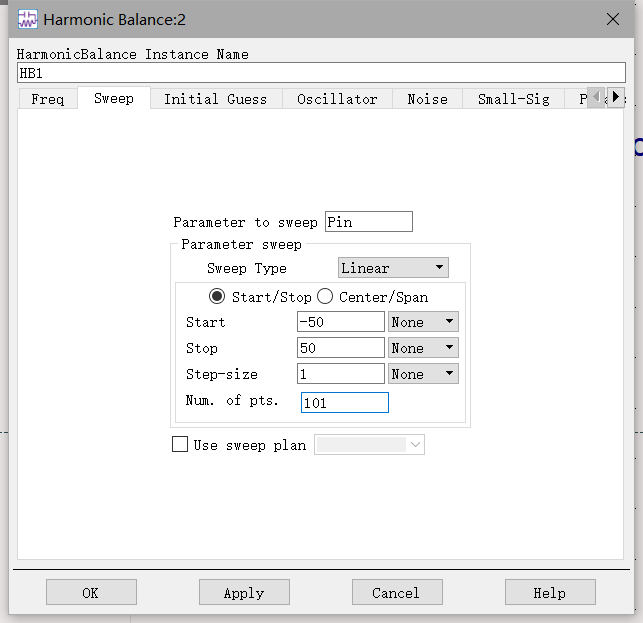Image resolution: width=643 pixels, height=623 pixels.
Task: Click the Apply button
Action: [244, 592]
